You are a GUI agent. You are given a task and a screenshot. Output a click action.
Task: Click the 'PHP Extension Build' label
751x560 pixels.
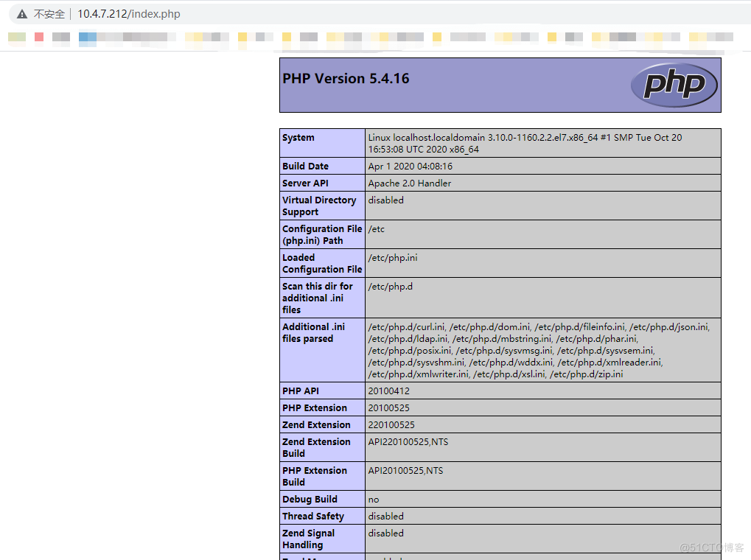(315, 476)
